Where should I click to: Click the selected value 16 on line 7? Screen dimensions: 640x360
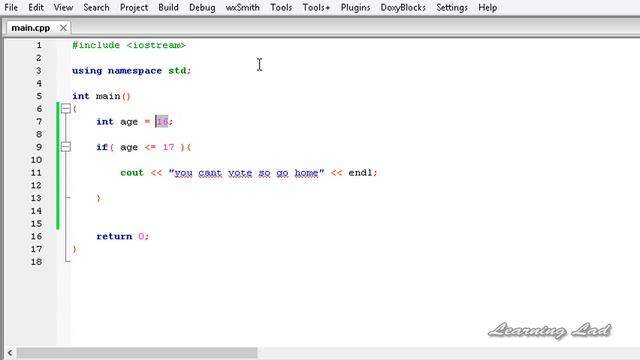(x=162, y=122)
